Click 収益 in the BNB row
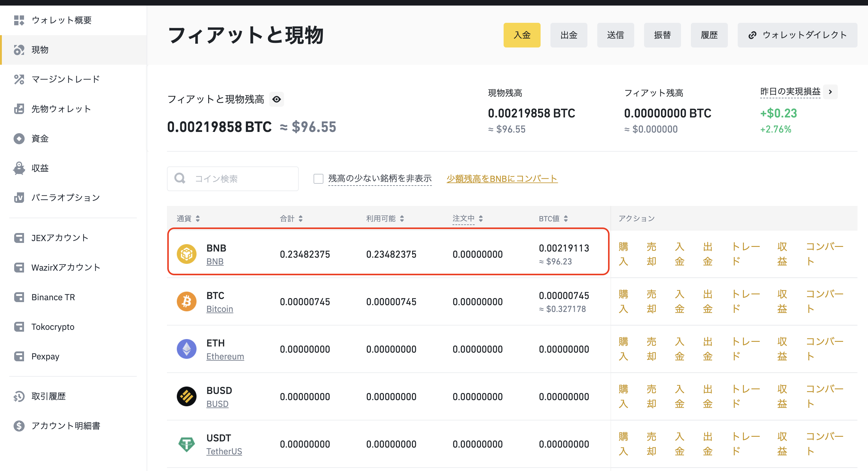The image size is (868, 471). point(782,254)
